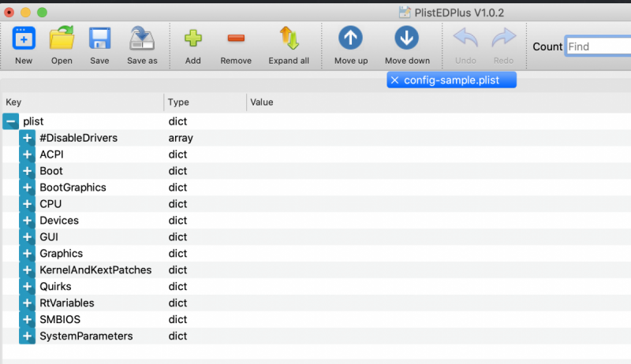Select the ACPI key
This screenshot has width=631, height=364.
(51, 154)
